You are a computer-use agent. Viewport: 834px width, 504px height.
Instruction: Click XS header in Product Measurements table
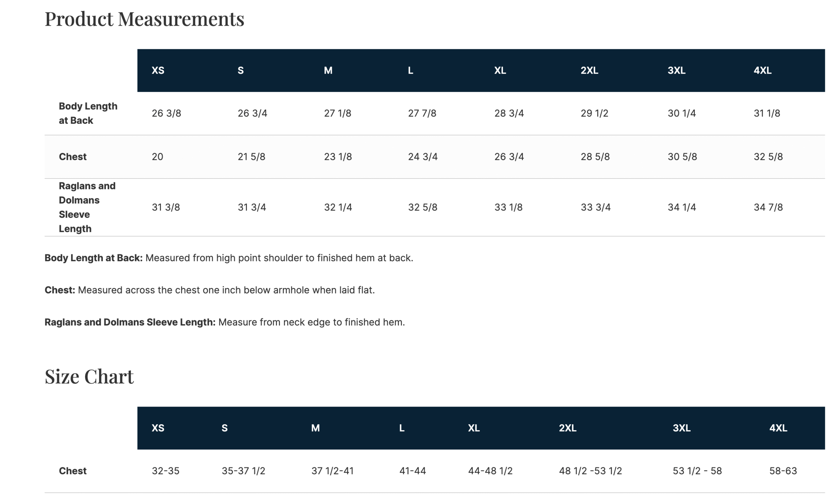pyautogui.click(x=158, y=70)
